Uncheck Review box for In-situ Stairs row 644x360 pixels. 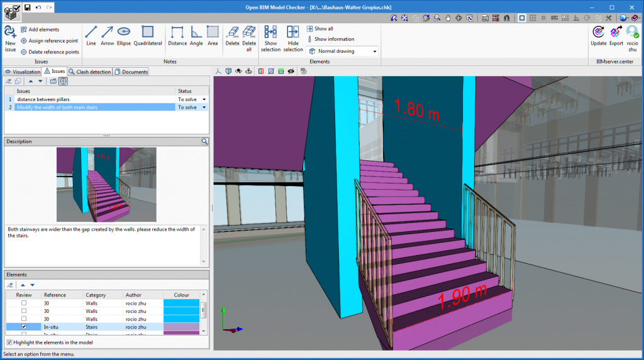(24, 327)
